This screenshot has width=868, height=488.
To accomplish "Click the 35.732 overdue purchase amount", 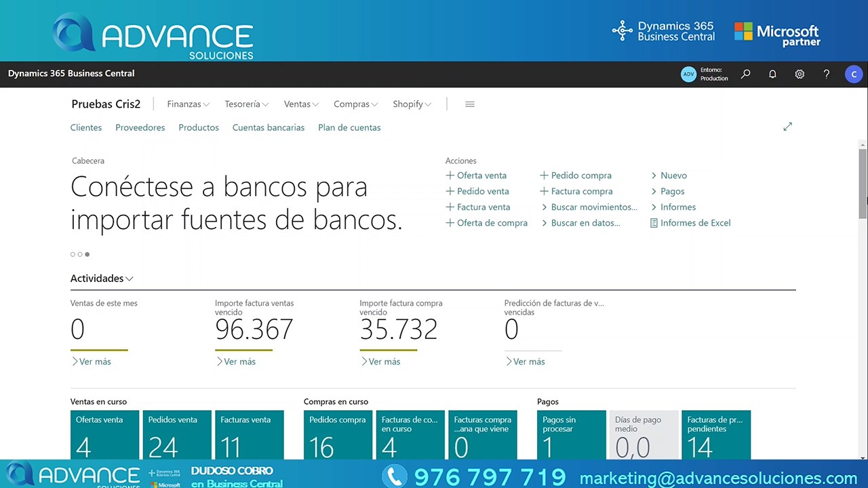I will click(399, 330).
